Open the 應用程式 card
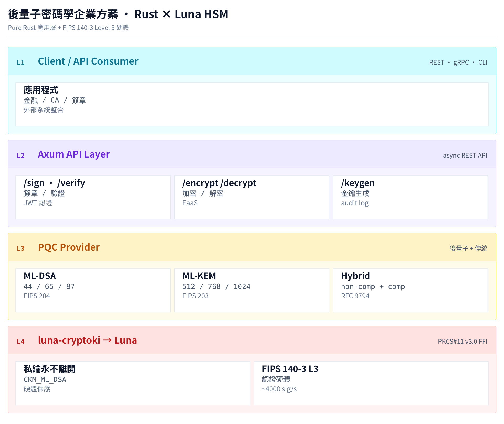This screenshot has height=424, width=504. tap(252, 105)
